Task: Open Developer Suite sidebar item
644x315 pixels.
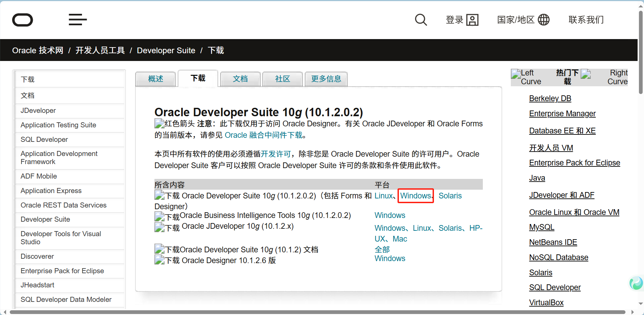Action: click(x=70, y=219)
